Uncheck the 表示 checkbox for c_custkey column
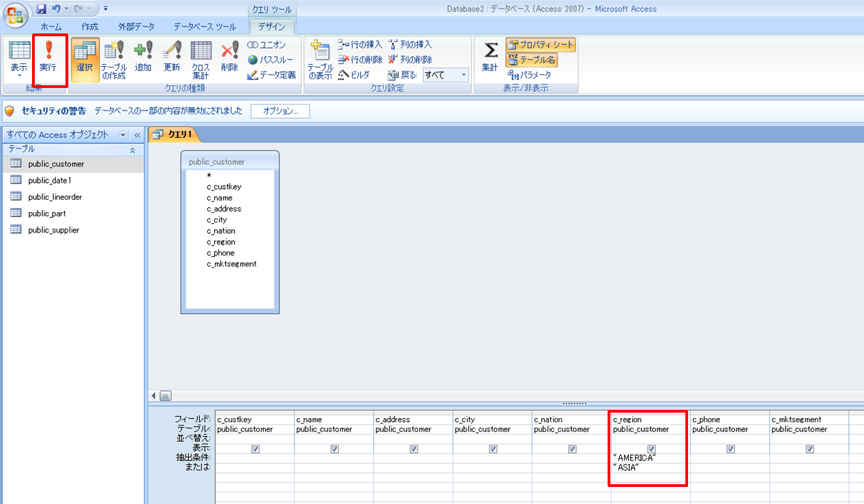Viewport: 864px width, 504px height. point(255,449)
